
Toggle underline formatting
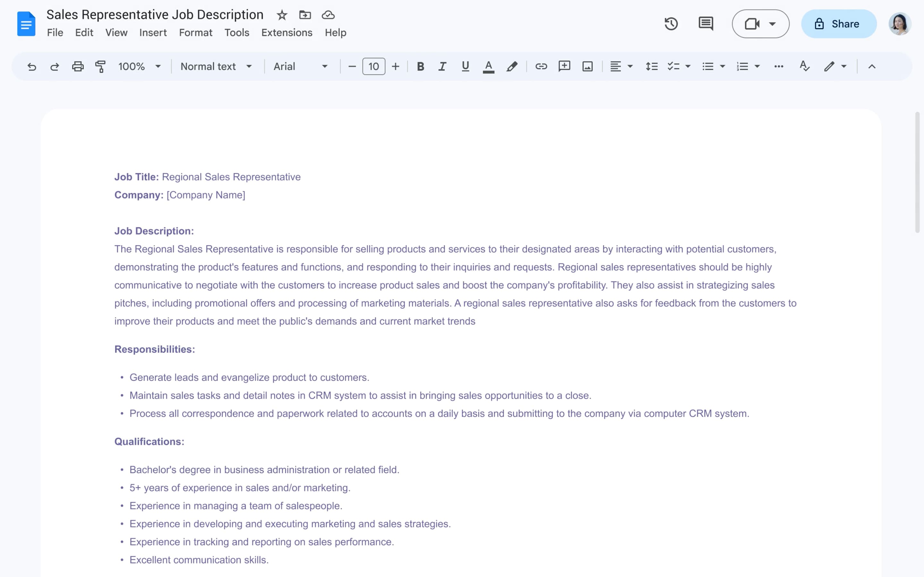[x=465, y=67]
